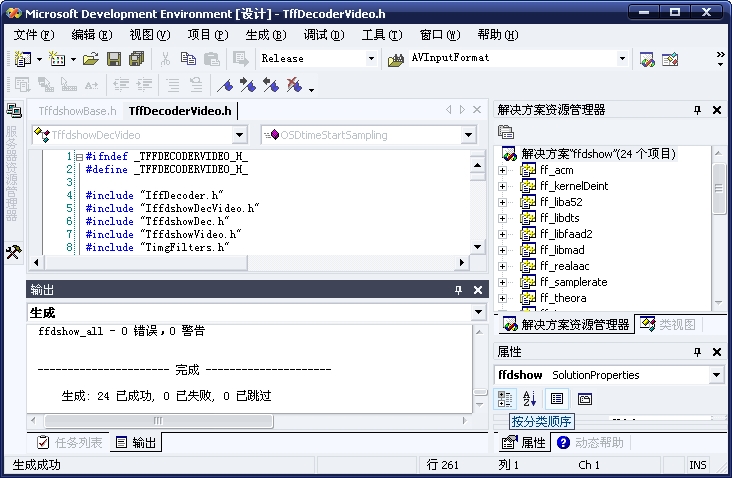Open the 调试 (Debug) menu

pyautogui.click(x=324, y=35)
